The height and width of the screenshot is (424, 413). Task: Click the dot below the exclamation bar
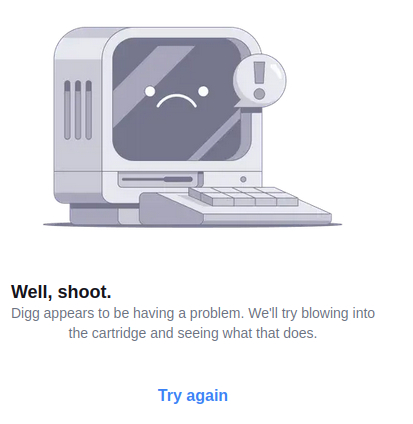tap(259, 94)
